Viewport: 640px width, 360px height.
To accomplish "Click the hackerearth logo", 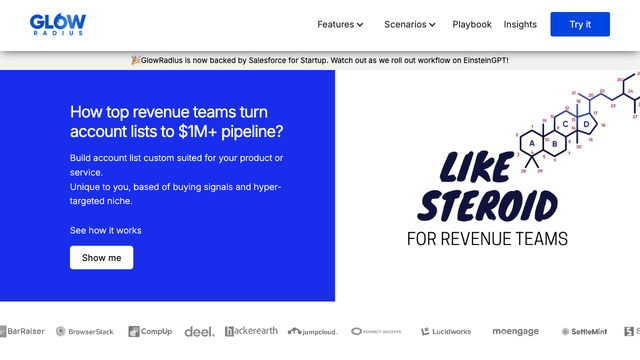I will point(251,331).
